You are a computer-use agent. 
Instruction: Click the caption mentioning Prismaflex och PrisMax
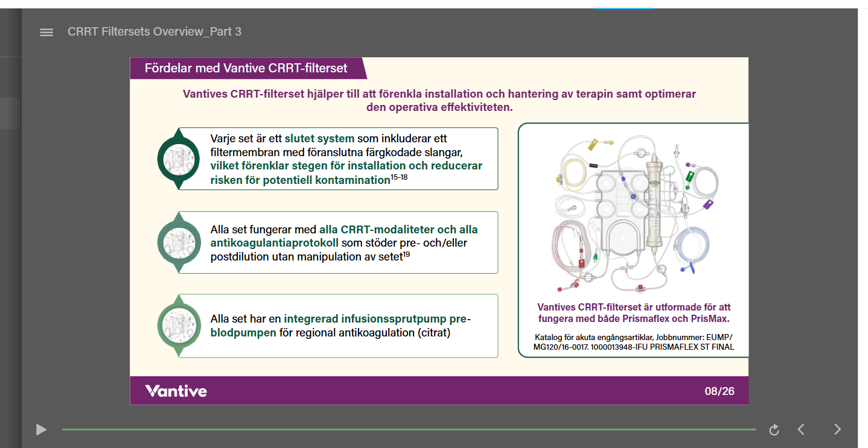[x=634, y=313]
